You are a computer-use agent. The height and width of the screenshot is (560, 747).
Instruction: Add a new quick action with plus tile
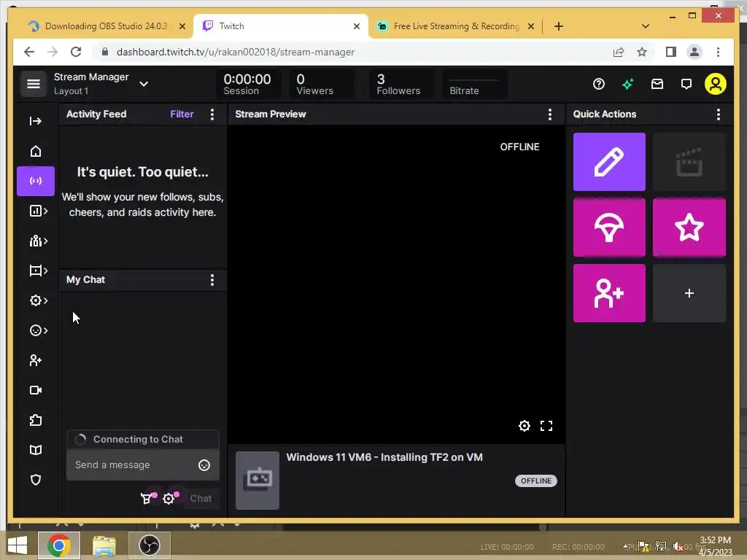(689, 293)
